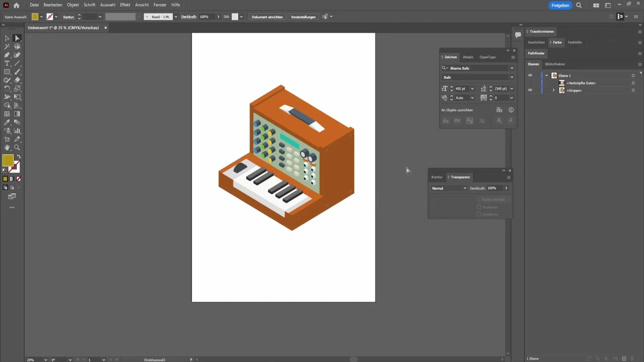
Task: Open the Effekt menu
Action: pyautogui.click(x=125, y=5)
